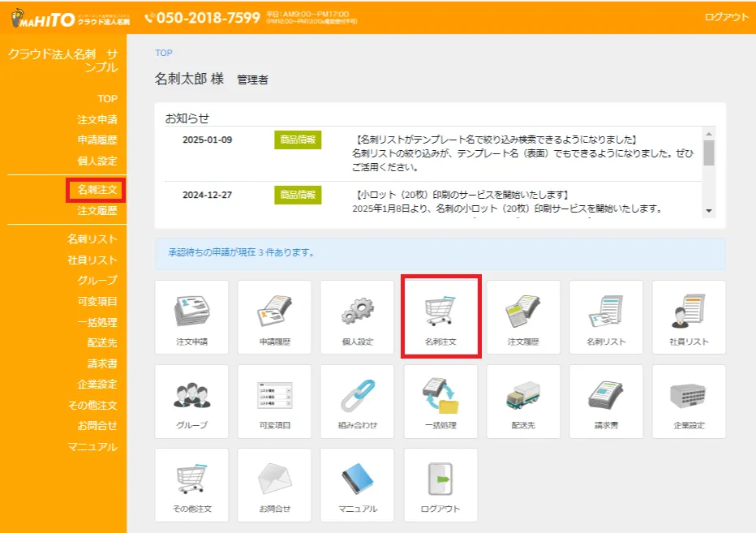Viewport: 756px width, 533px height.
Task: Open the グループ group icon
Action: 191,400
